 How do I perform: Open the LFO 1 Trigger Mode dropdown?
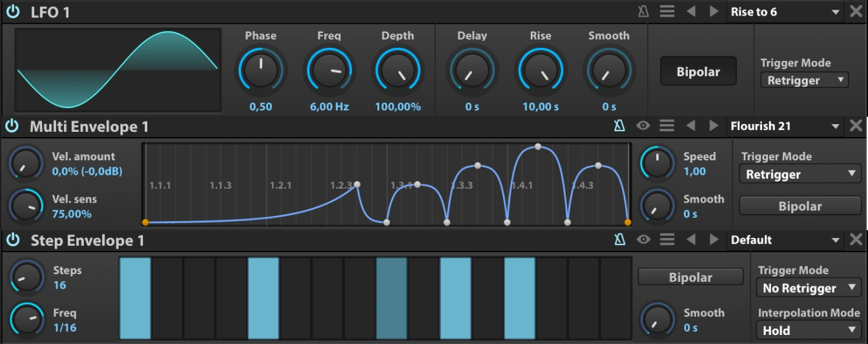click(x=804, y=80)
